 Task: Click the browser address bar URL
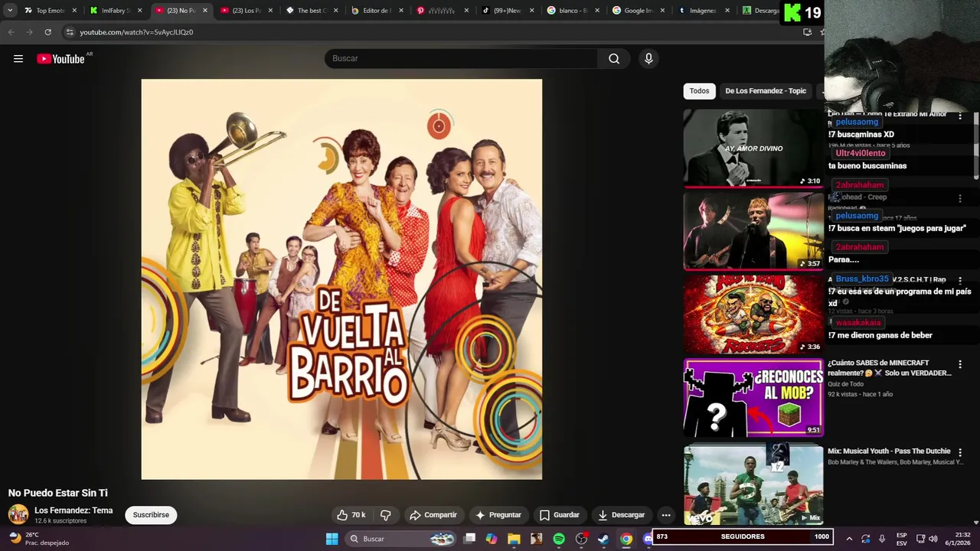[136, 32]
